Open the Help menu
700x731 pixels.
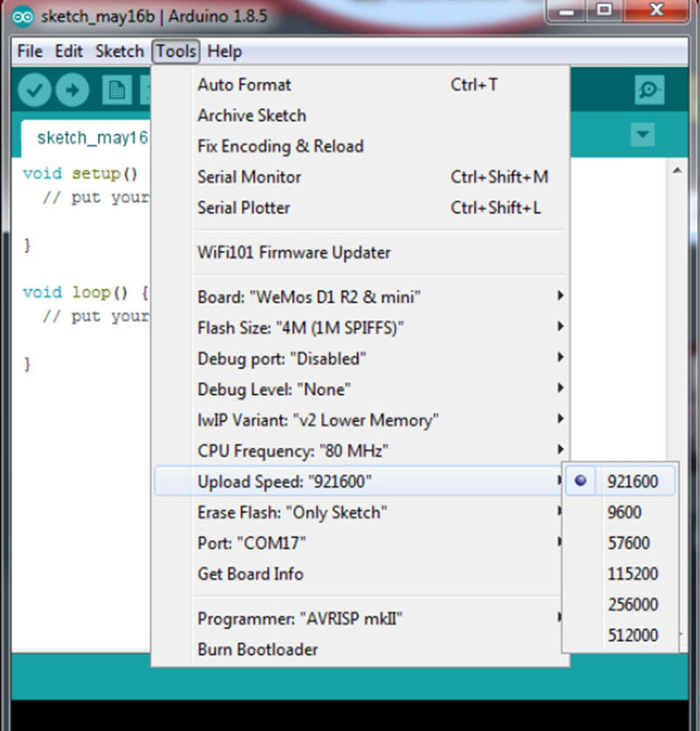click(225, 52)
